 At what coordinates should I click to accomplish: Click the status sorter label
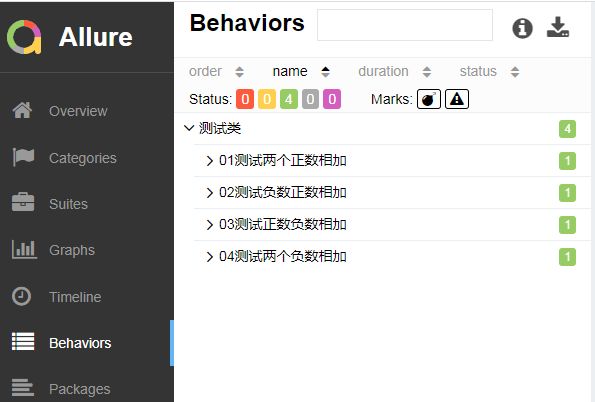click(x=478, y=71)
